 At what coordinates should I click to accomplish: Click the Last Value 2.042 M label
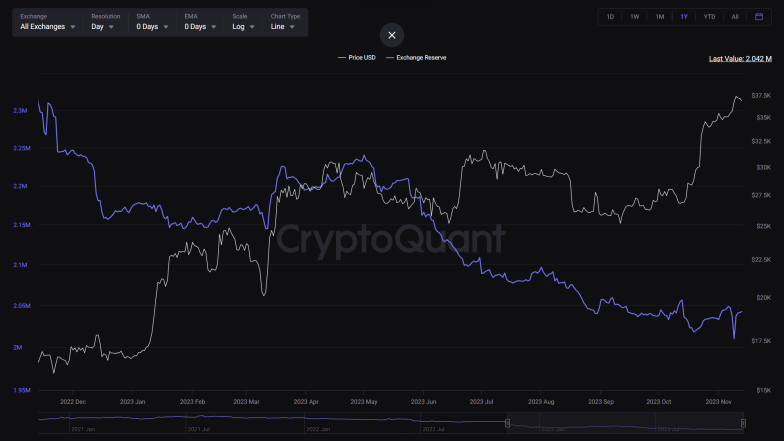[740, 58]
